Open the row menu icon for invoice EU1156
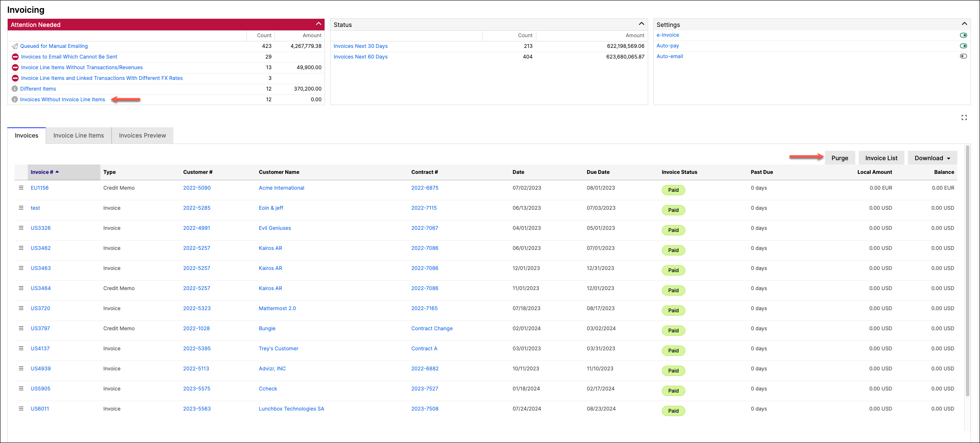The height and width of the screenshot is (443, 980). [21, 188]
